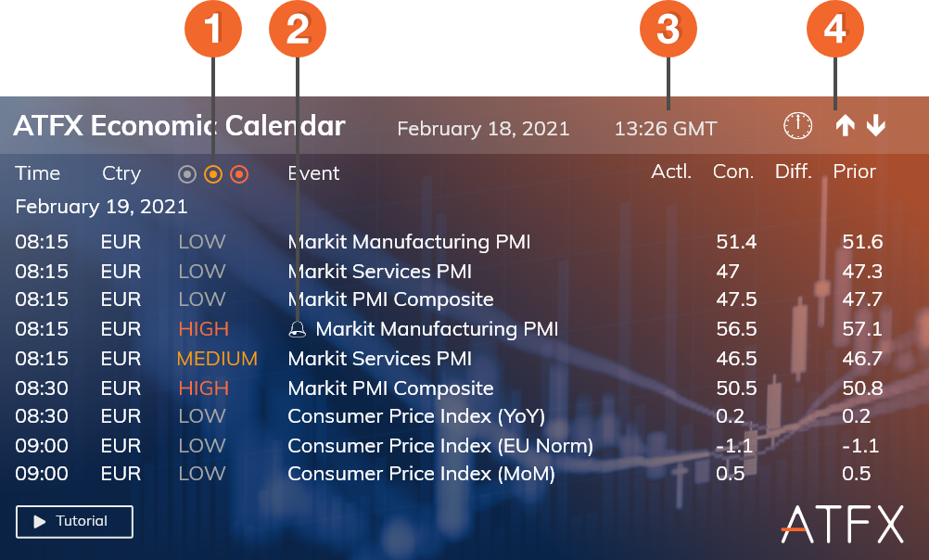Click orange callout marker number 4

834,30
